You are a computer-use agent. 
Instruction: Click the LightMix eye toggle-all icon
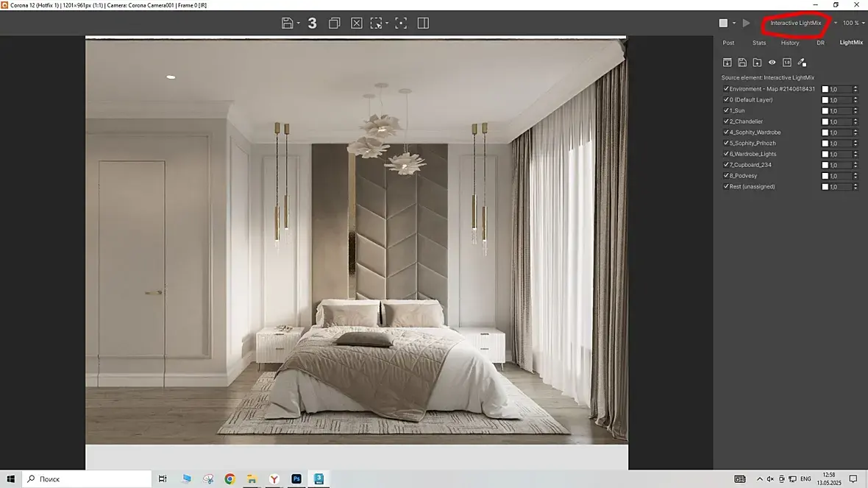pyautogui.click(x=772, y=63)
